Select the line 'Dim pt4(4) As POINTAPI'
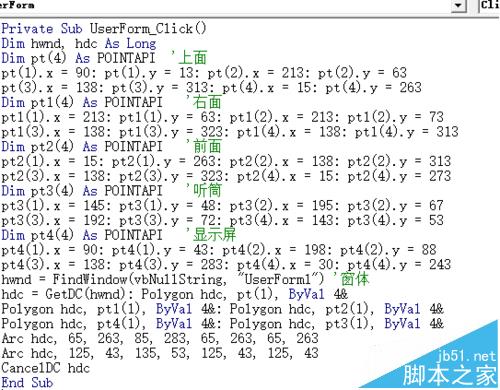The width and height of the screenshot is (500, 390). point(82,235)
